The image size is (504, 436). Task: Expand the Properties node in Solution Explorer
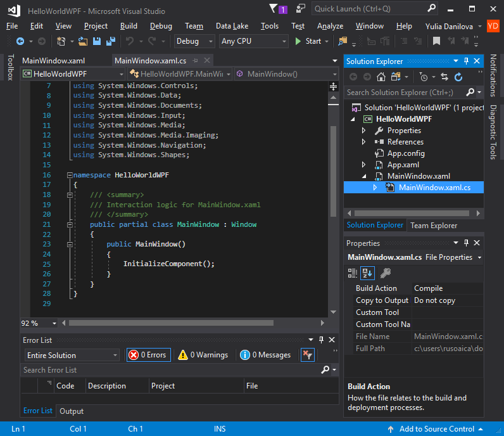(363, 131)
